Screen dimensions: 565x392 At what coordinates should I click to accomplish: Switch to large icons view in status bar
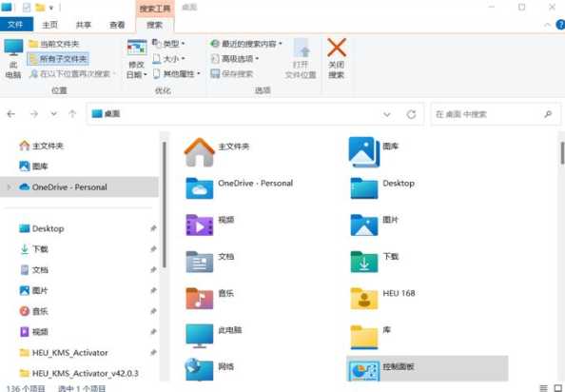coord(558,388)
